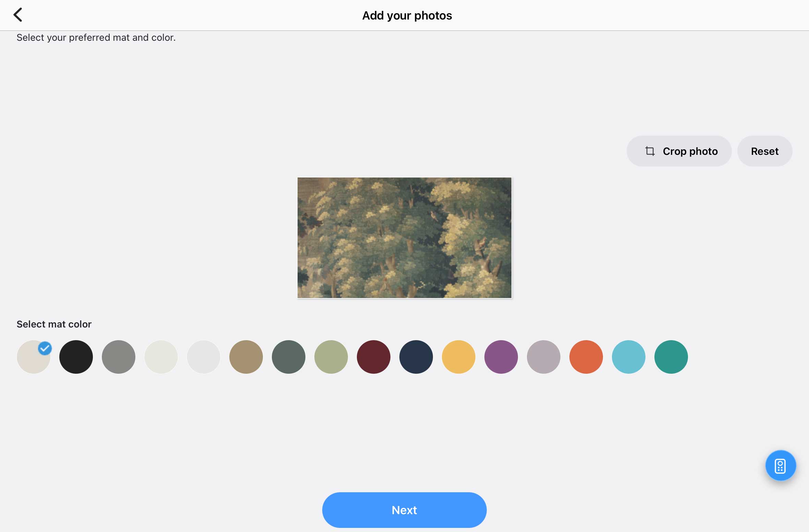Go back using the left chevron arrow
Viewport: 809px width, 532px height.
click(18, 15)
